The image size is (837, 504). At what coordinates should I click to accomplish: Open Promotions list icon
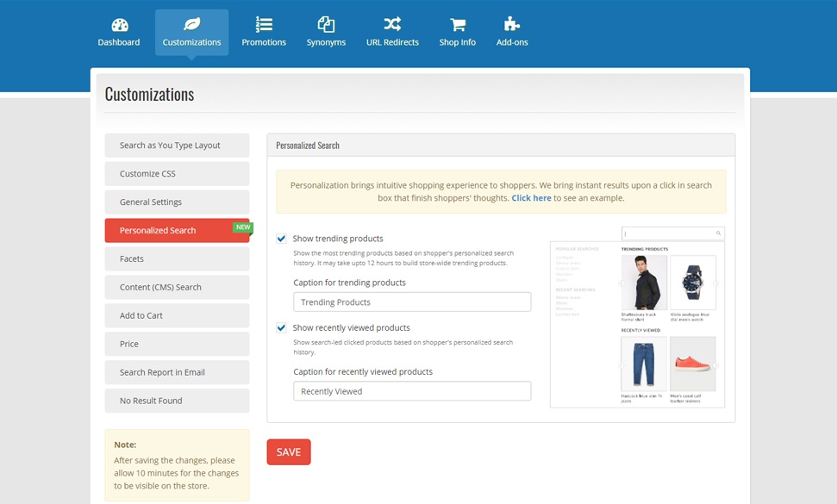[264, 24]
